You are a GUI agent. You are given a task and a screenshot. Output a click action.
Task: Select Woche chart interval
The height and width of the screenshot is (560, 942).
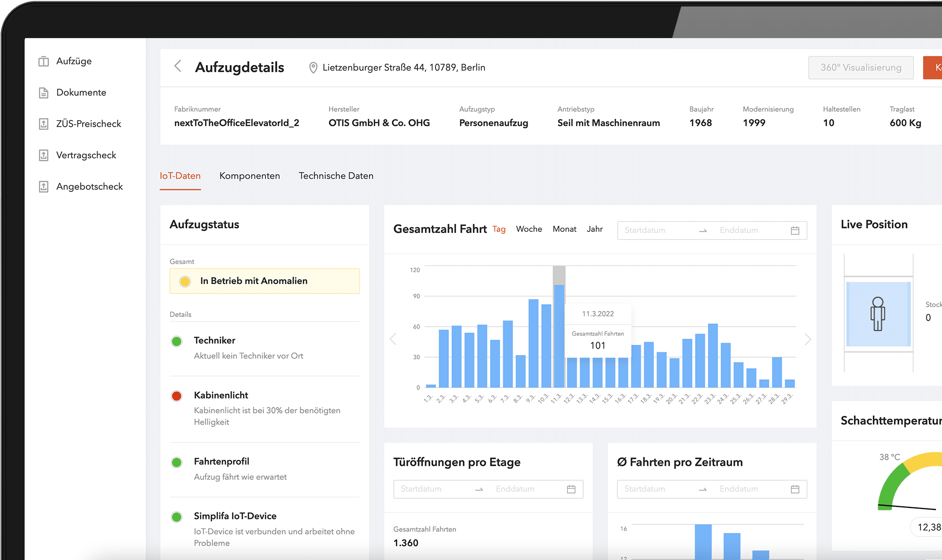(x=529, y=229)
